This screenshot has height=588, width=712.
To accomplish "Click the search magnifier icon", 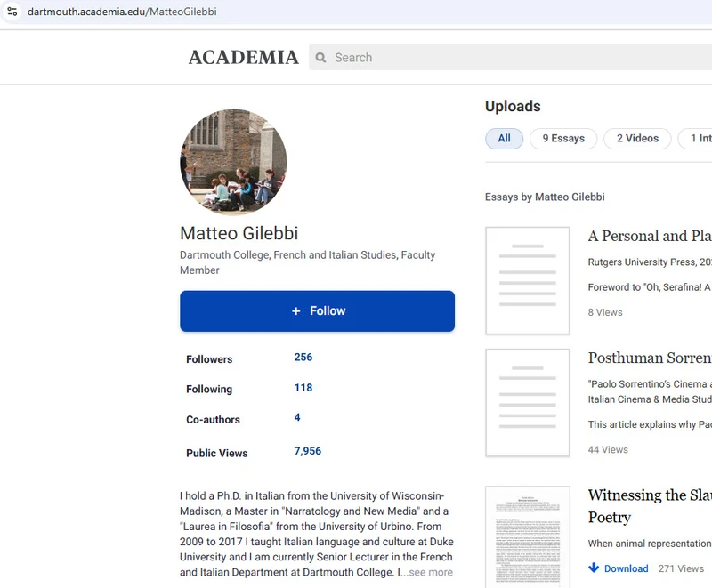I will click(320, 58).
